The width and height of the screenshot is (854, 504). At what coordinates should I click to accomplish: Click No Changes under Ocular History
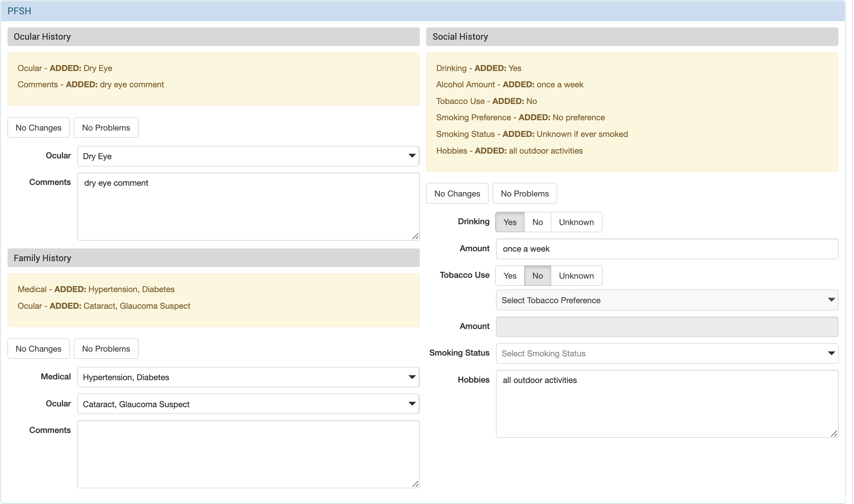38,128
